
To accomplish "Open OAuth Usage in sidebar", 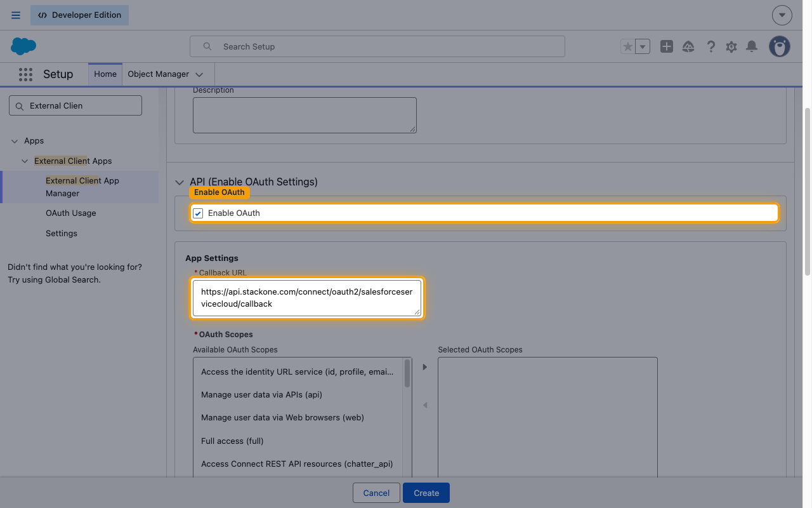I will click(71, 213).
